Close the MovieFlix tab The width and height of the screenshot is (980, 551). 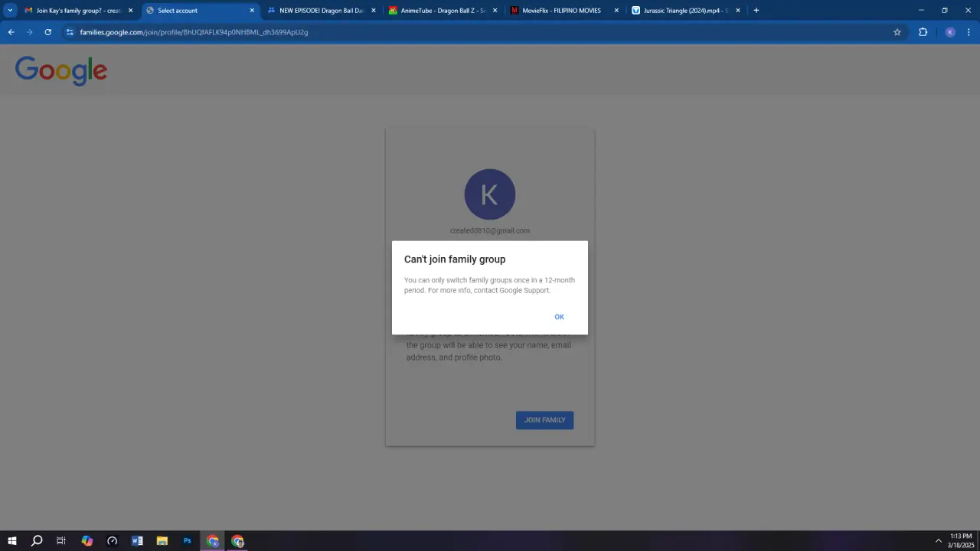[x=616, y=11]
